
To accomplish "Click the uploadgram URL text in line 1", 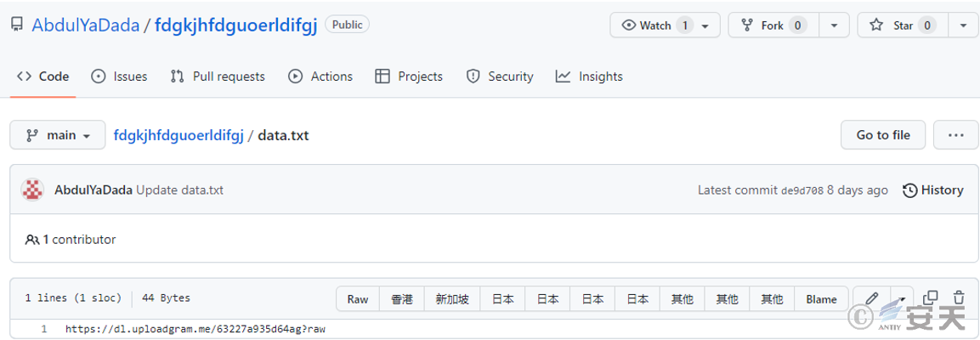I will 195,329.
